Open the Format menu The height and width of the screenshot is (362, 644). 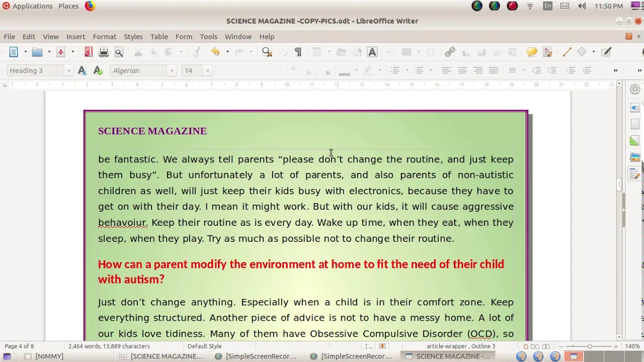[105, 36]
